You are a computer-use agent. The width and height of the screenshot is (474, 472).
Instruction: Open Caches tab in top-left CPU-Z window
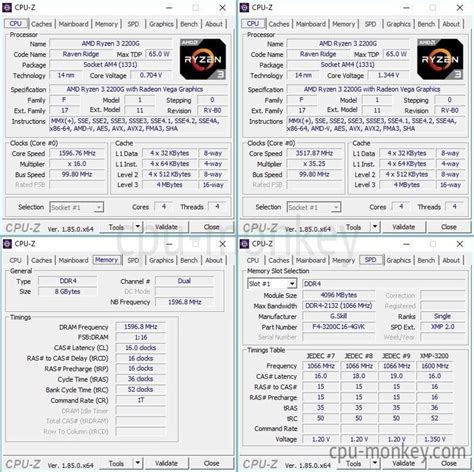[41, 24]
